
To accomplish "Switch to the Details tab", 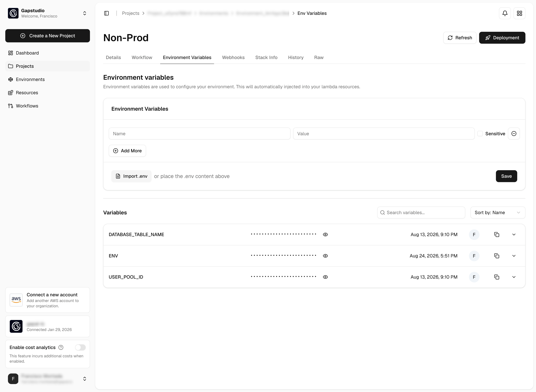I will click(x=113, y=57).
